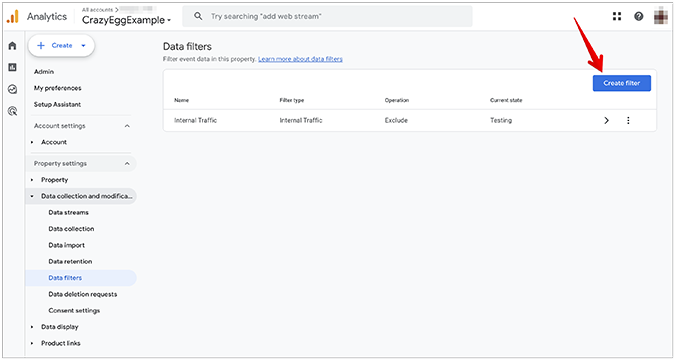The image size is (675, 360).
Task: Open My preferences
Action: (58, 88)
